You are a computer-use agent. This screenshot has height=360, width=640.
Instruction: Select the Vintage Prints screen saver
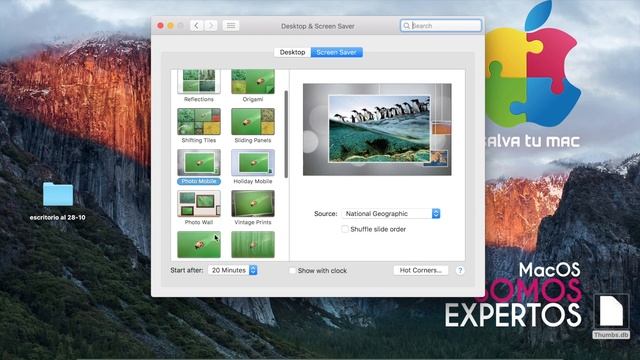tap(253, 203)
